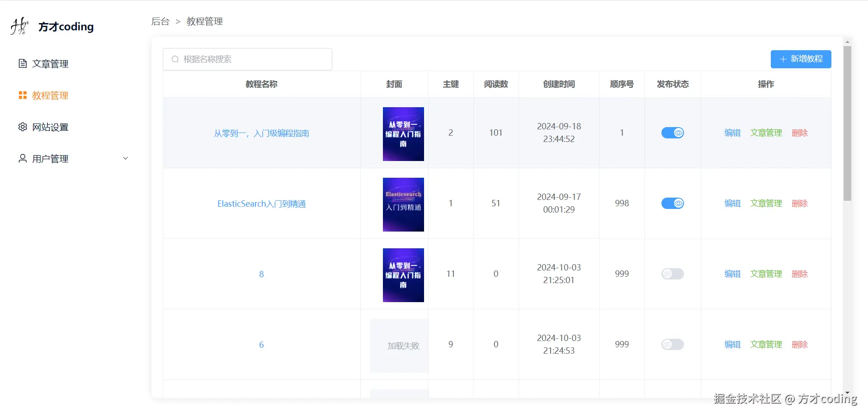Click the vertical scrollbar thumb
The image size is (868, 417).
click(x=848, y=123)
